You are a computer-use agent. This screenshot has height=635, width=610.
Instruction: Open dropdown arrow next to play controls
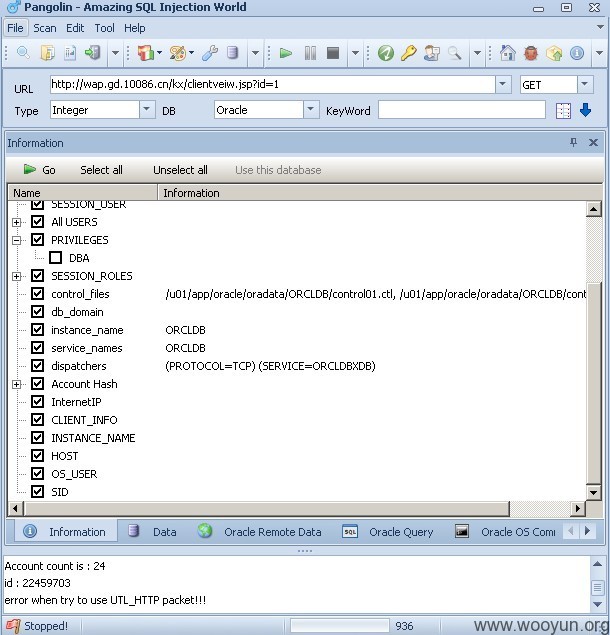tap(355, 53)
